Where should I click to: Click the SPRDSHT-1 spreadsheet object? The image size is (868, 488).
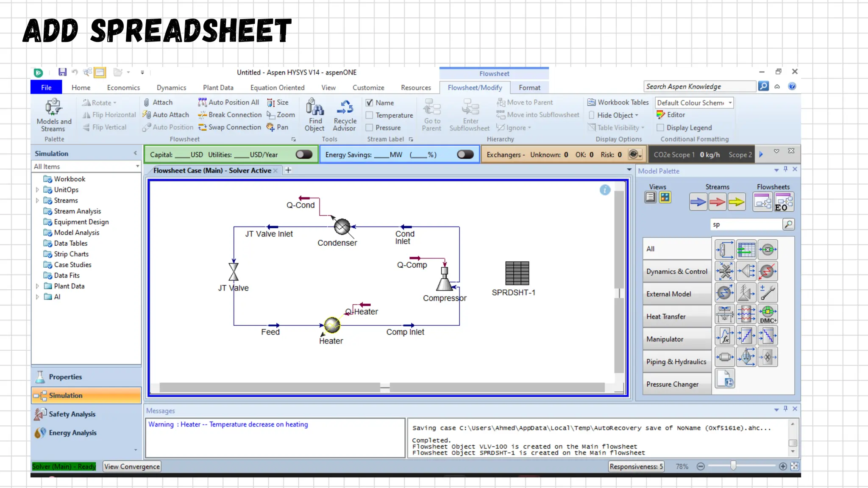(x=517, y=273)
